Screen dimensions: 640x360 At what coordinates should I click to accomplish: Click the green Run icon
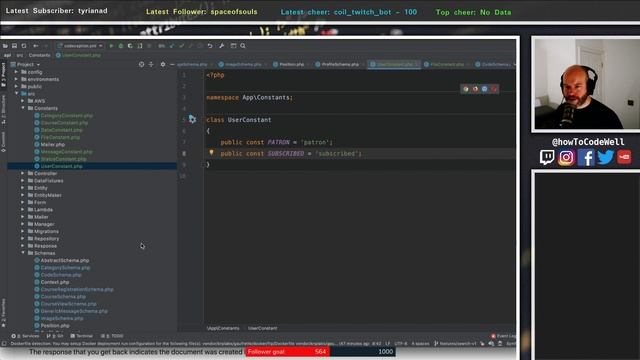(x=111, y=46)
